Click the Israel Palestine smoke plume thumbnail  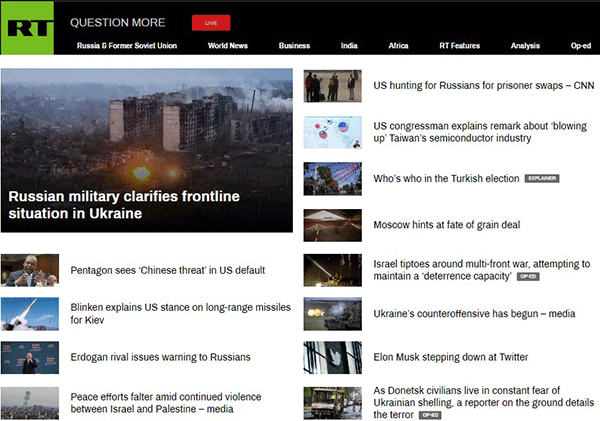pyautogui.click(x=30, y=403)
